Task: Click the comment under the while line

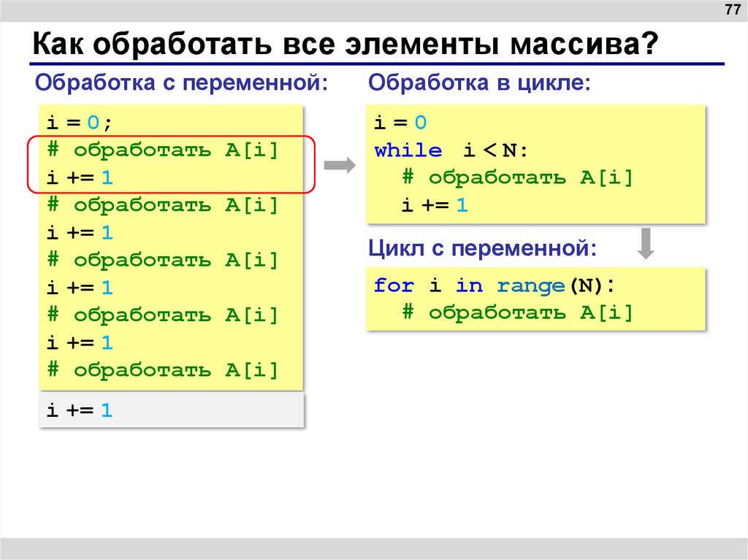Action: click(x=518, y=178)
